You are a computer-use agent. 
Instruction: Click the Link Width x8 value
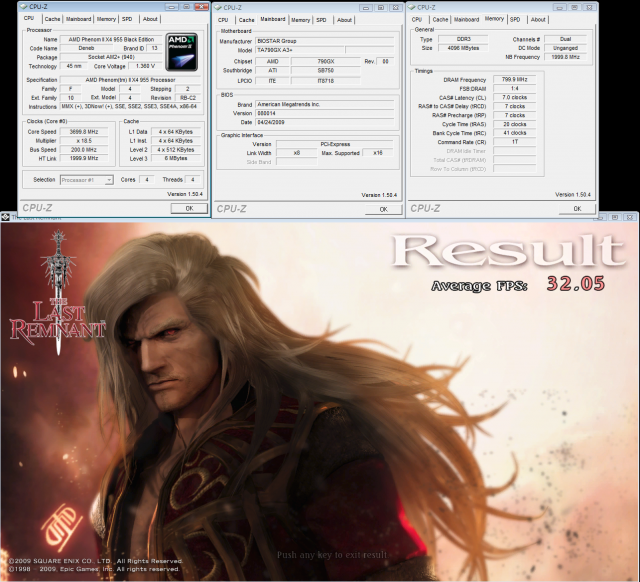[297, 153]
